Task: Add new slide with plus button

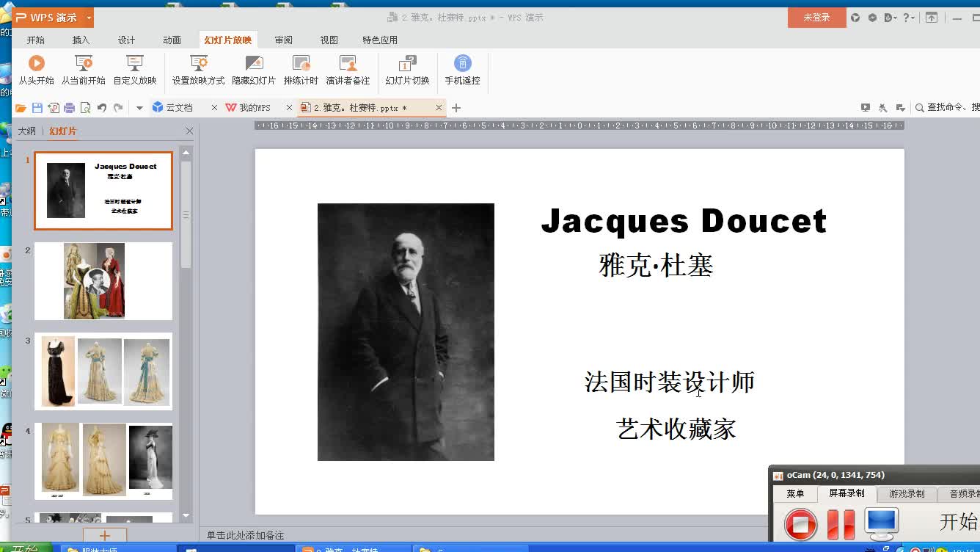Action: (x=104, y=536)
